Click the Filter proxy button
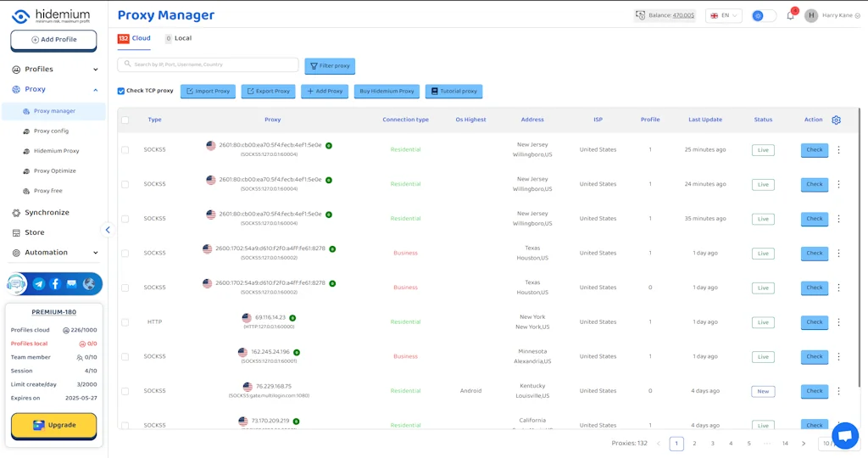Viewport: 868px width, 458px height. click(330, 66)
